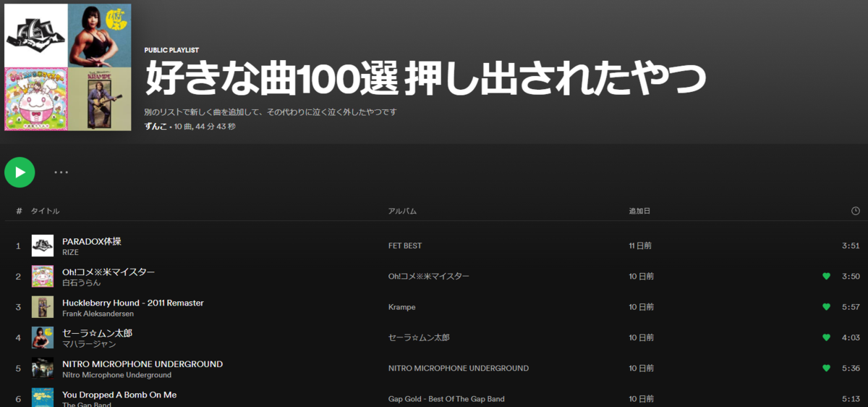Remove like from セーラ☆ムン太郎 track
This screenshot has width=868, height=407.
click(x=826, y=337)
